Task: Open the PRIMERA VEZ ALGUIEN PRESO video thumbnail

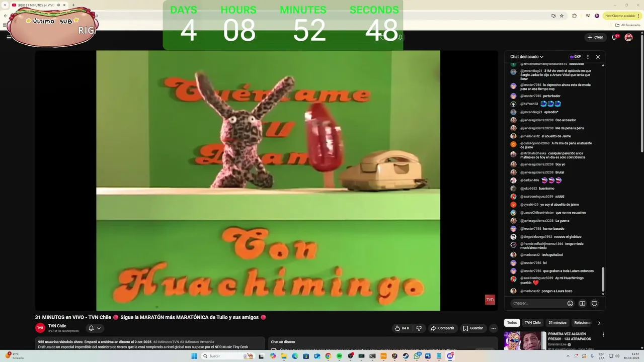Action: (x=525, y=341)
